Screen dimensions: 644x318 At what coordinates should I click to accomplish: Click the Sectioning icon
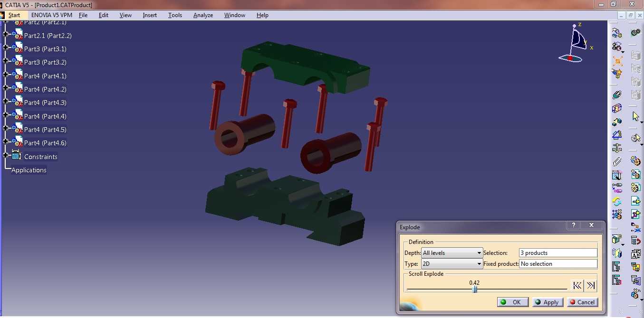pos(617,253)
